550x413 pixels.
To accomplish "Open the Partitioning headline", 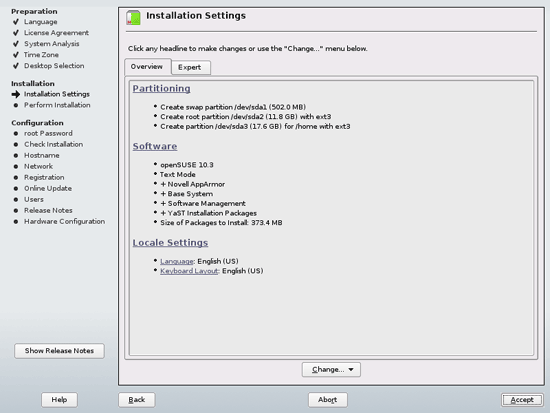I will point(161,88).
